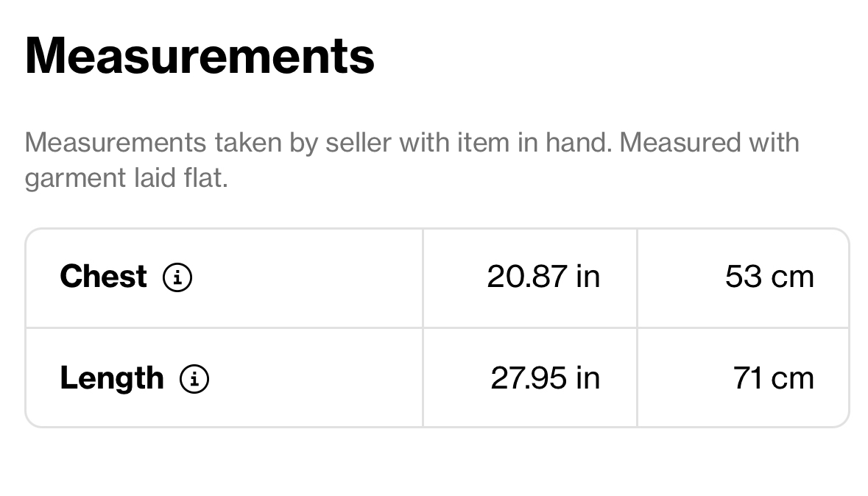Click the 'garment laid flat.' text line

pyautogui.click(x=126, y=178)
